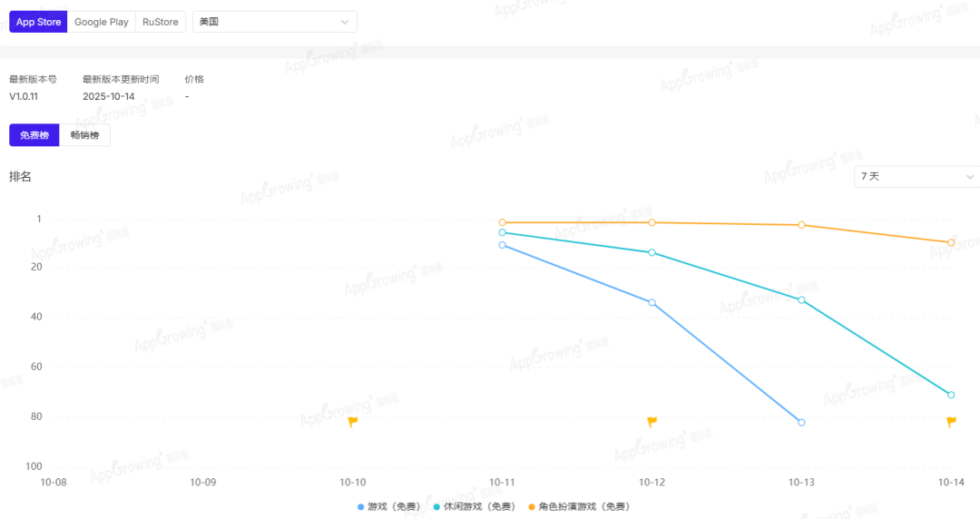Viewport: 980px width, 519px height.
Task: Open the 美国 country dropdown
Action: pyautogui.click(x=274, y=22)
